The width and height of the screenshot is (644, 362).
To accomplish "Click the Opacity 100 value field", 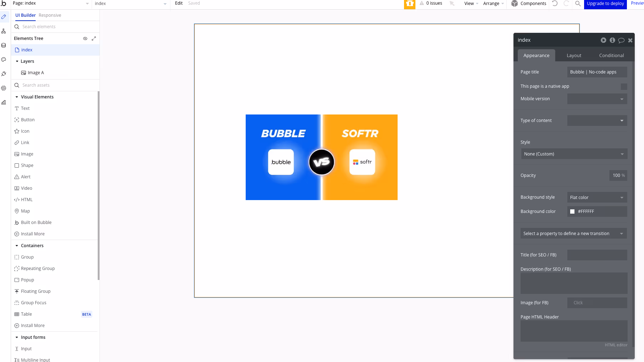I will 618,175.
